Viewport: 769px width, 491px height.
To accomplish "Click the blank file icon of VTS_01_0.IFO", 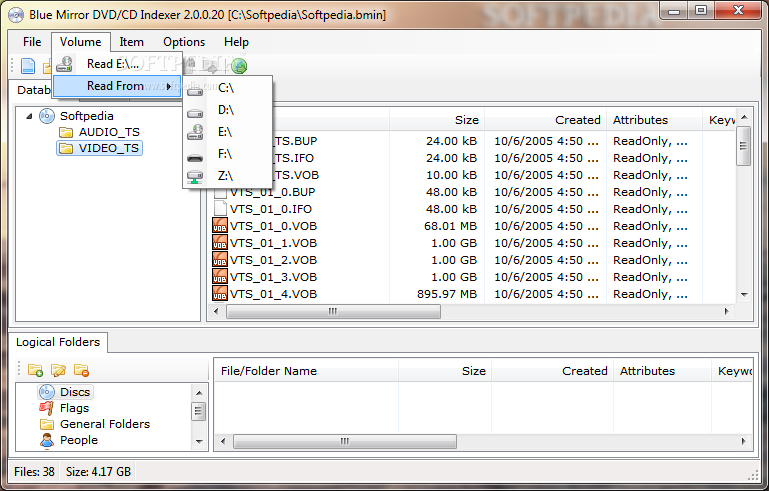I will [x=220, y=209].
